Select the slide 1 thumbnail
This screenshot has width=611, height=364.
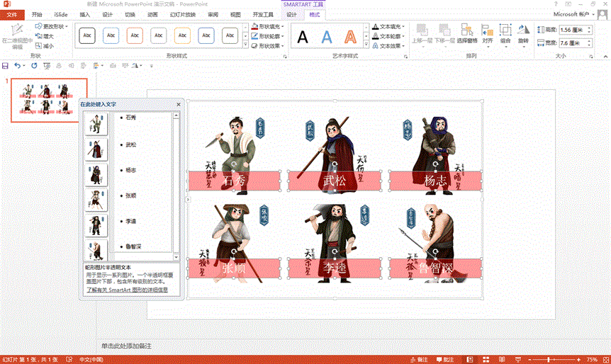[x=47, y=101]
